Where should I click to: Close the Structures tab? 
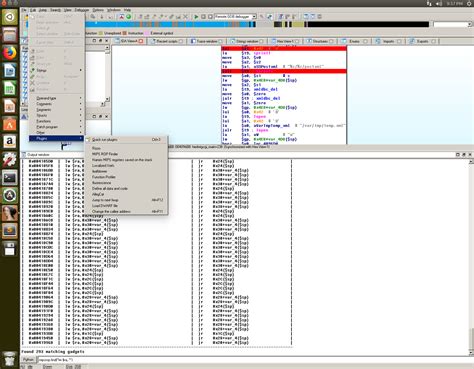[331, 41]
